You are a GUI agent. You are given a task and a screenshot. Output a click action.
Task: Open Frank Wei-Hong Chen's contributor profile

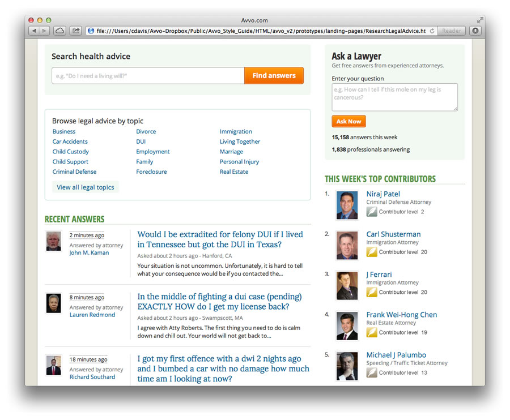coord(402,315)
